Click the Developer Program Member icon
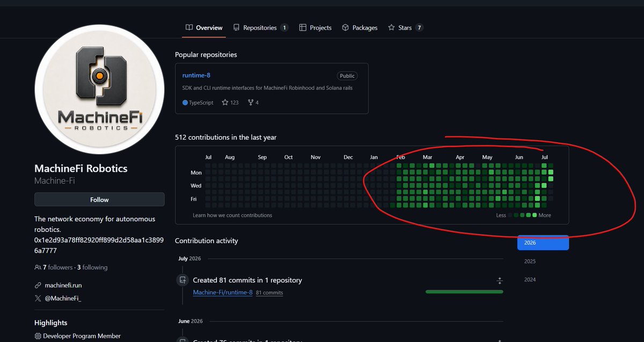The width and height of the screenshot is (644, 342). 38,336
